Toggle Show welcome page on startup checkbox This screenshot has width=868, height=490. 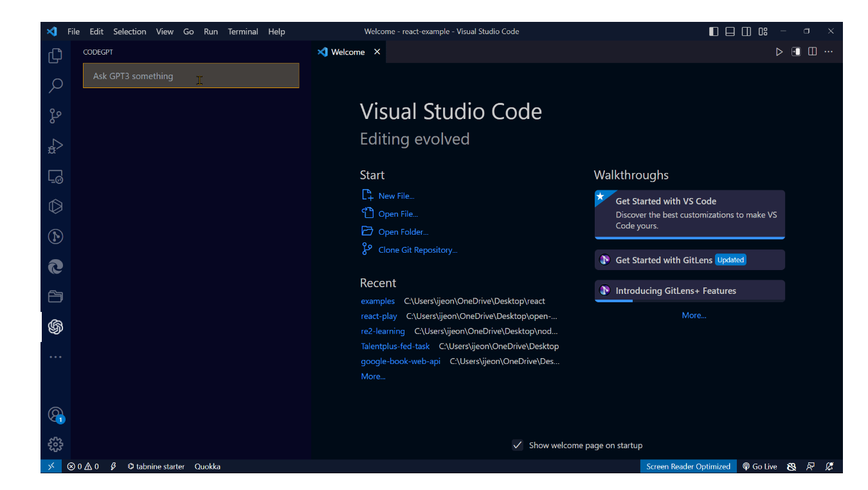click(x=518, y=445)
